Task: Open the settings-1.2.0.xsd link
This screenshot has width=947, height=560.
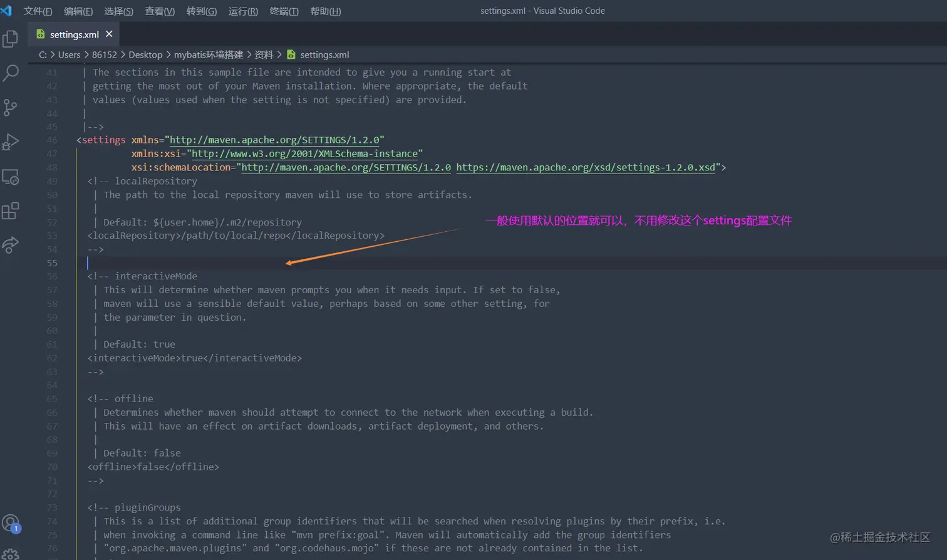Action: click(x=586, y=167)
